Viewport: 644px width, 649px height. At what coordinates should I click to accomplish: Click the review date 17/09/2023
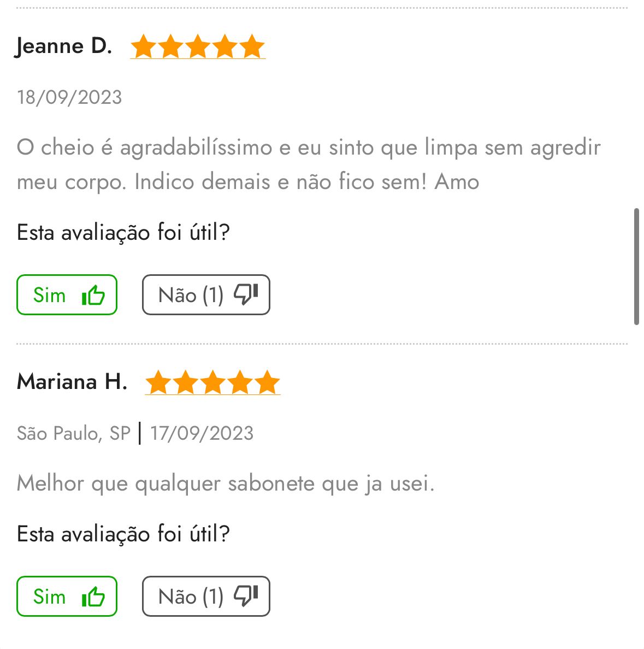[x=202, y=433]
